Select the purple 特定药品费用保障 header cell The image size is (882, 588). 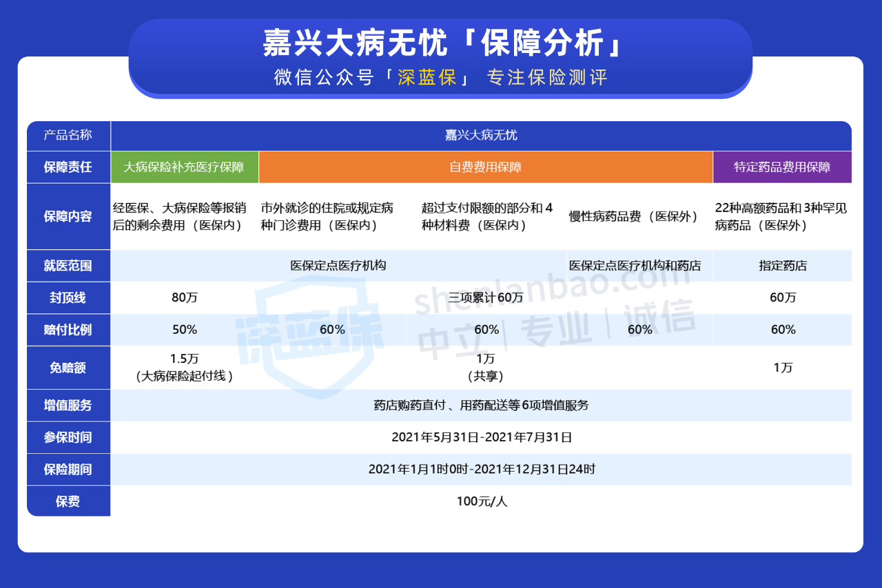pyautogui.click(x=782, y=167)
